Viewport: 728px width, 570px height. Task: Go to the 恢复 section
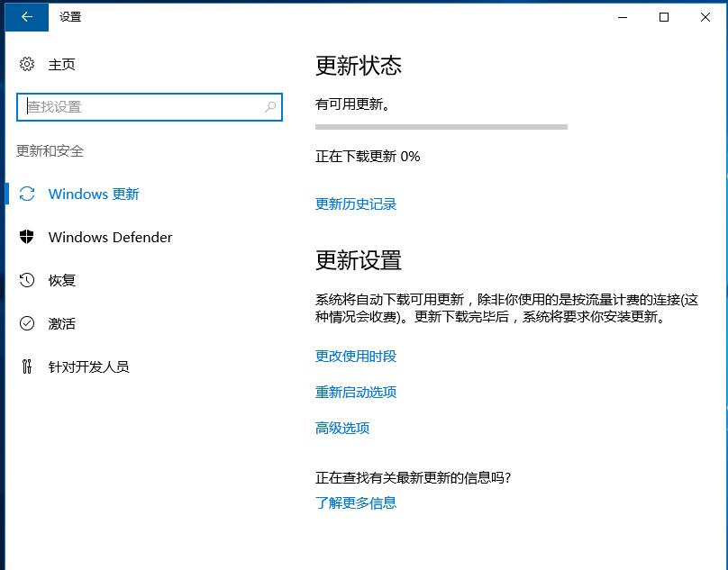click(x=62, y=280)
